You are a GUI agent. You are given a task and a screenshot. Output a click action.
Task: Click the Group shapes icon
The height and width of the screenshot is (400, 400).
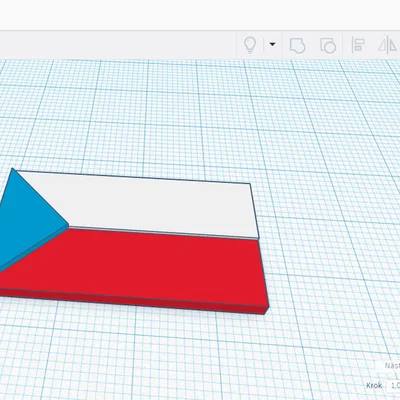[297, 45]
